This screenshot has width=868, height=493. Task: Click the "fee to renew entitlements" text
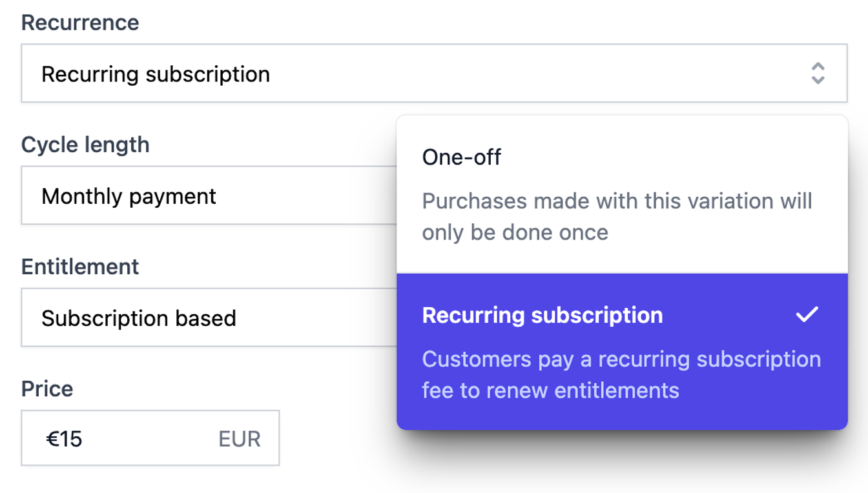click(550, 390)
